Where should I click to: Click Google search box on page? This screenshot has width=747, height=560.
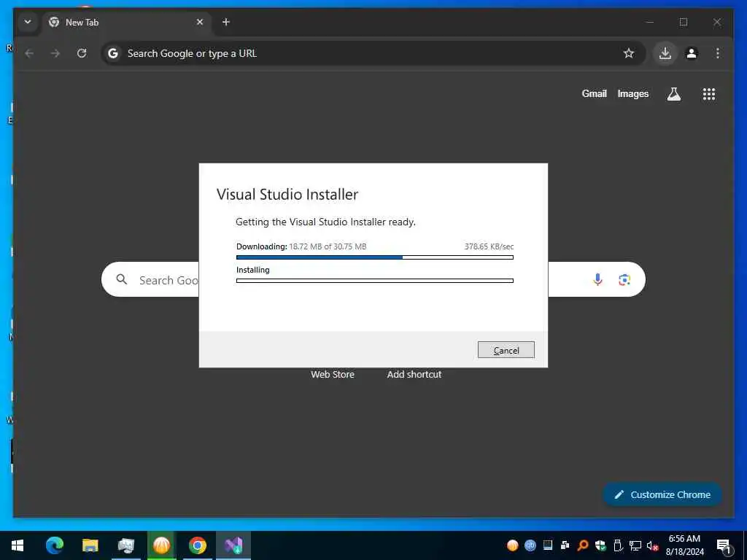(x=373, y=279)
